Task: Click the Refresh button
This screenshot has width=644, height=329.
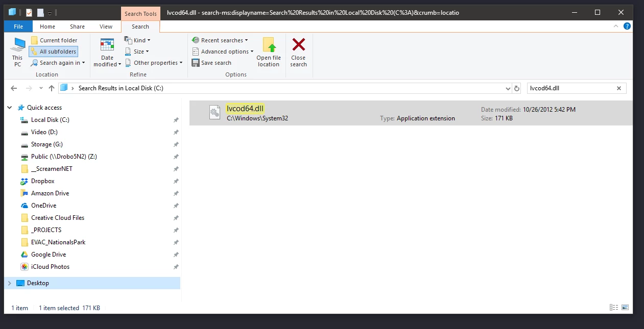Action: click(517, 88)
